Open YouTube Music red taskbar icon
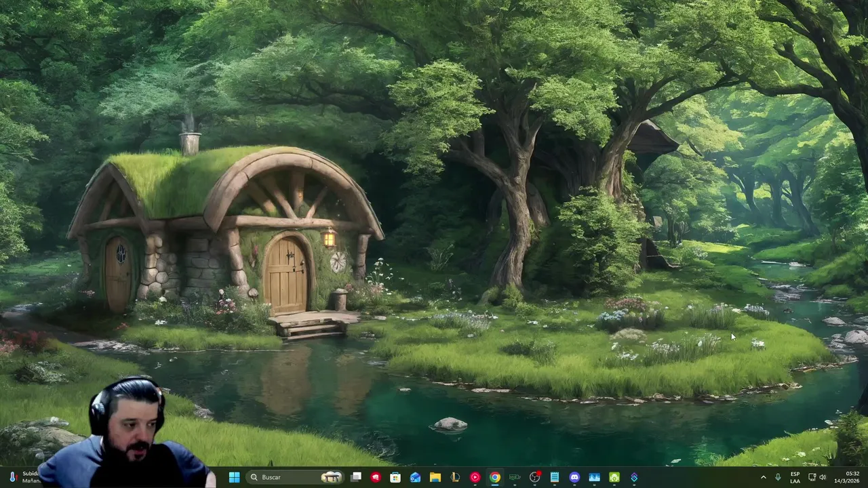The image size is (868, 488). (475, 477)
